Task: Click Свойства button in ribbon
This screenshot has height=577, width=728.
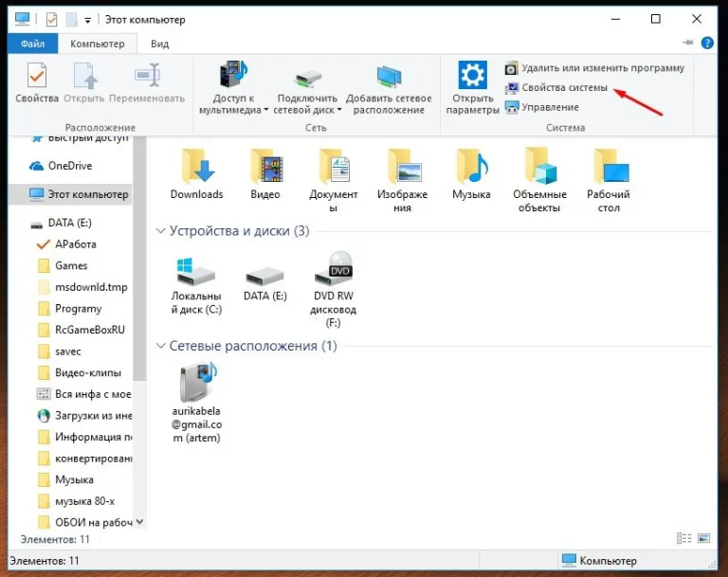Action: (37, 82)
